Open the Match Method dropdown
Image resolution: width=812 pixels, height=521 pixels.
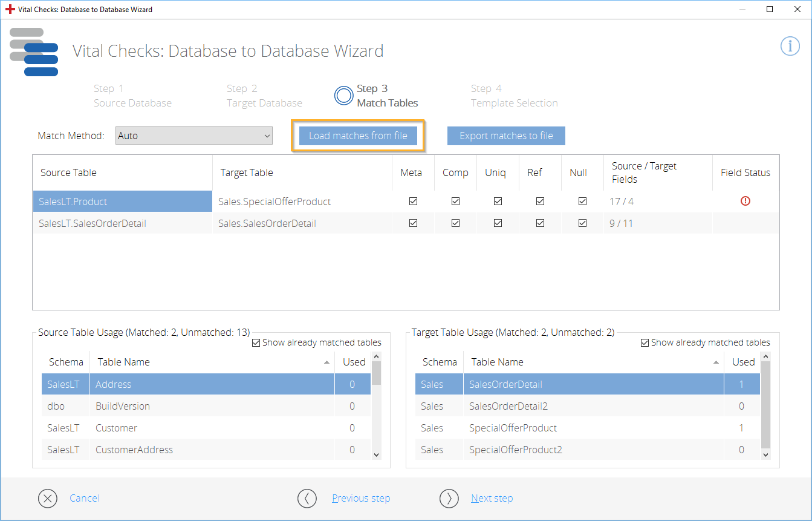pos(194,136)
